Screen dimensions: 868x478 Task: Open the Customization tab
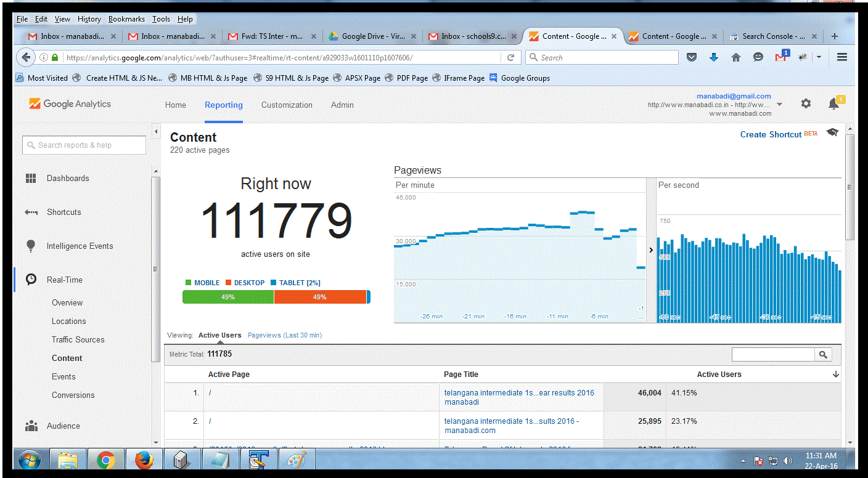tap(287, 105)
